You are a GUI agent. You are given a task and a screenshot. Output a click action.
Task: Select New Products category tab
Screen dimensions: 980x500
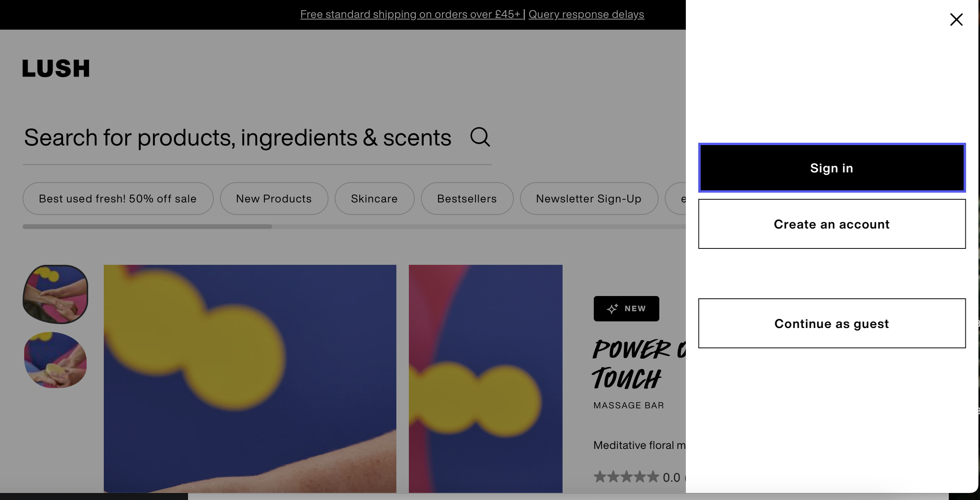click(x=273, y=199)
